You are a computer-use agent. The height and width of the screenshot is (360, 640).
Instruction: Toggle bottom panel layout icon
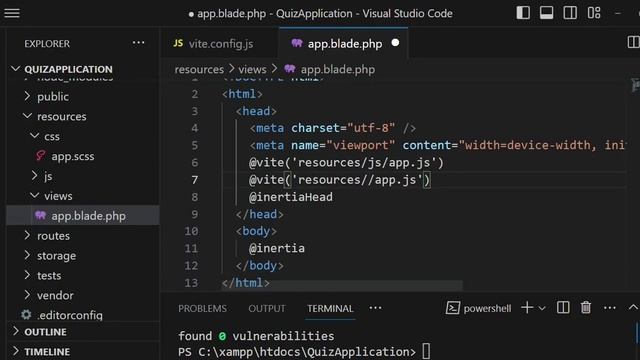tap(547, 13)
